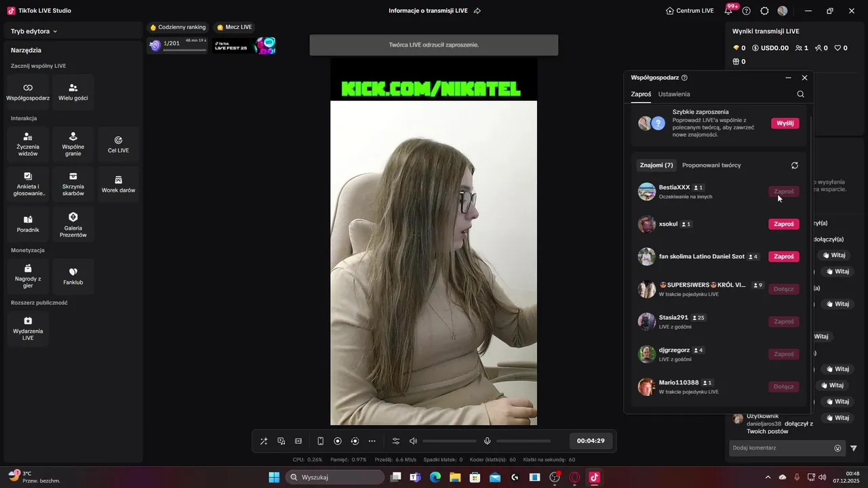Open Wydarzenia LIVE tool
This screenshot has height=488, width=868.
click(x=28, y=329)
